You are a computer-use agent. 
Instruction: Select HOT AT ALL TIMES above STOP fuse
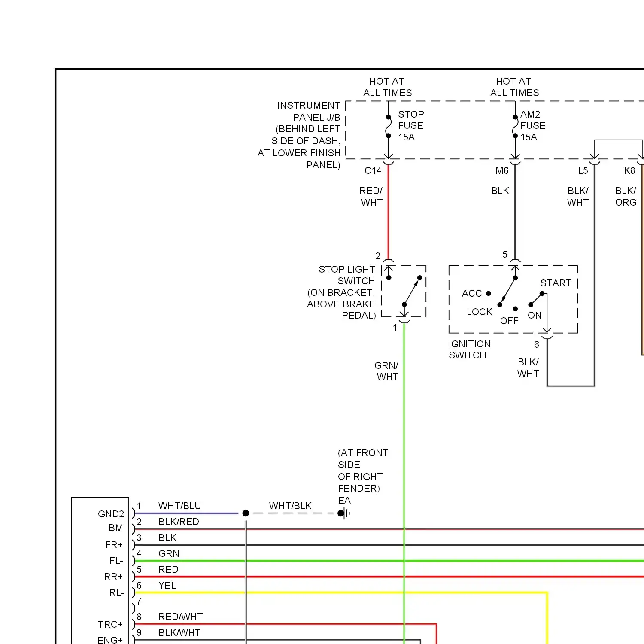coord(387,87)
